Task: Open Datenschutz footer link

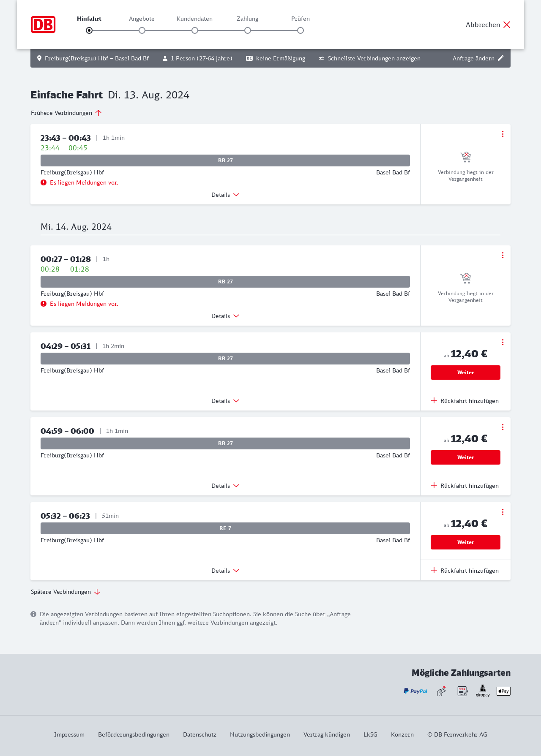Action: pyautogui.click(x=199, y=734)
